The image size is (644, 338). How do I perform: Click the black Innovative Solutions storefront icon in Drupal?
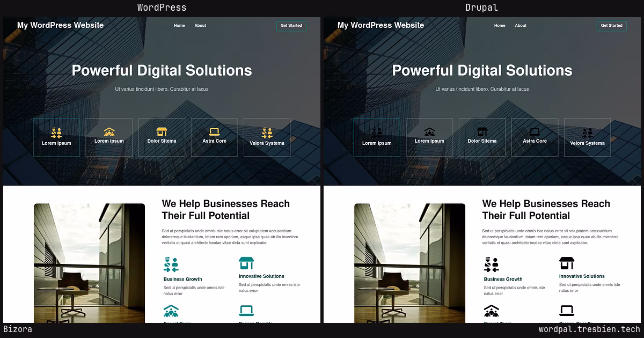567,263
